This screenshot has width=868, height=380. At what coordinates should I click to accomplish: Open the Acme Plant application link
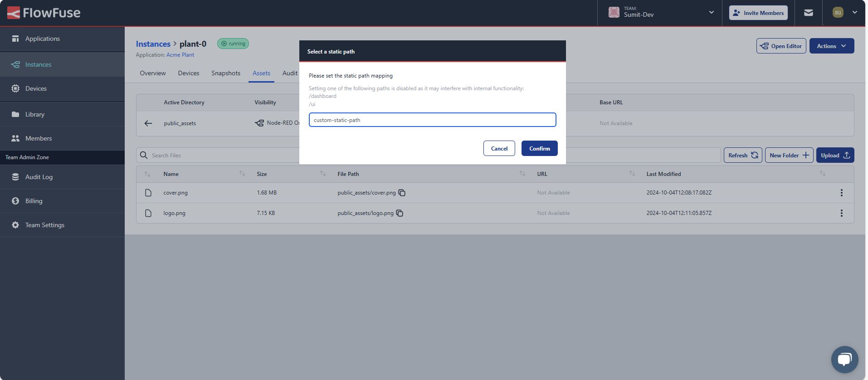pyautogui.click(x=180, y=55)
